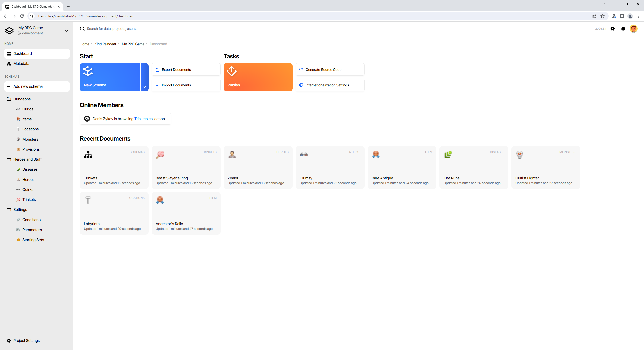Collapse the Heroes and Stuff folder
The image size is (644, 350).
tap(27, 159)
